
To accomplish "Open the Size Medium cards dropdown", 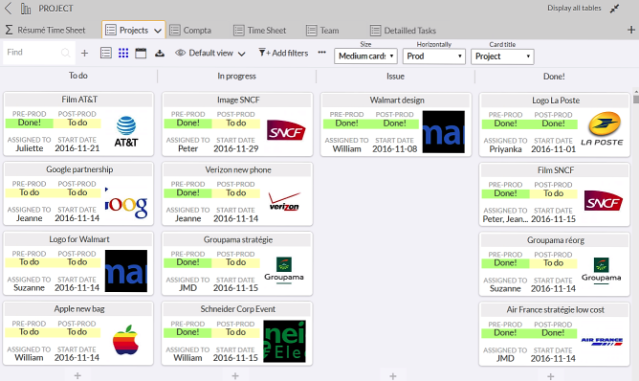I will pos(366,56).
